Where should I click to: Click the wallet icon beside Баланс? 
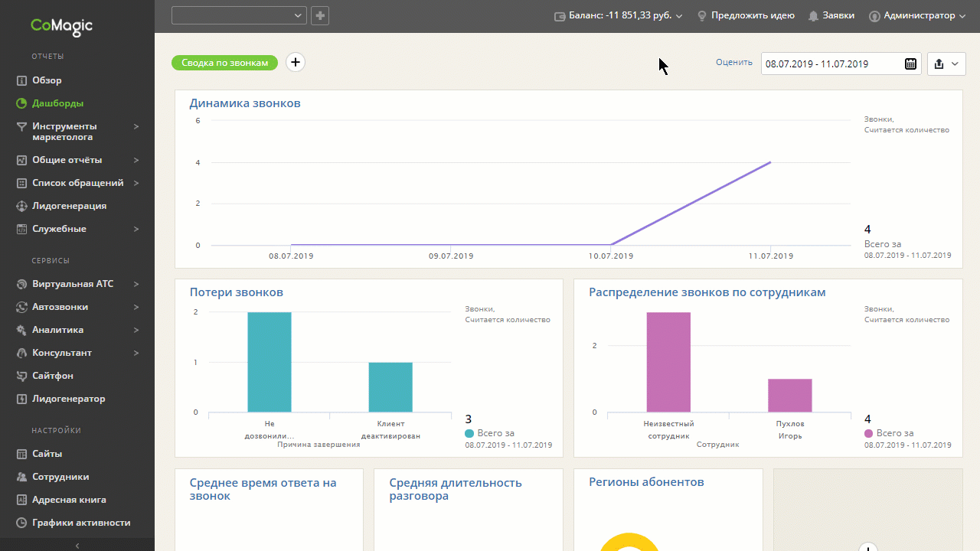pos(560,15)
